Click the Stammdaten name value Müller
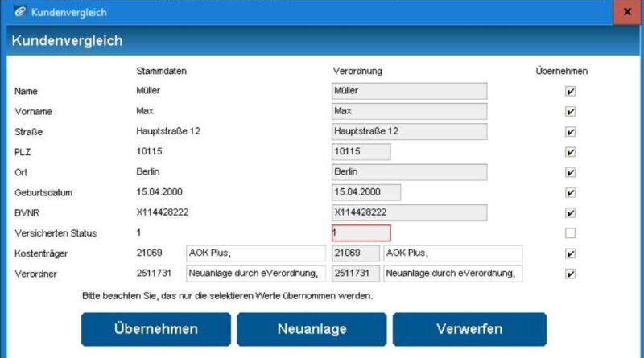 (148, 90)
